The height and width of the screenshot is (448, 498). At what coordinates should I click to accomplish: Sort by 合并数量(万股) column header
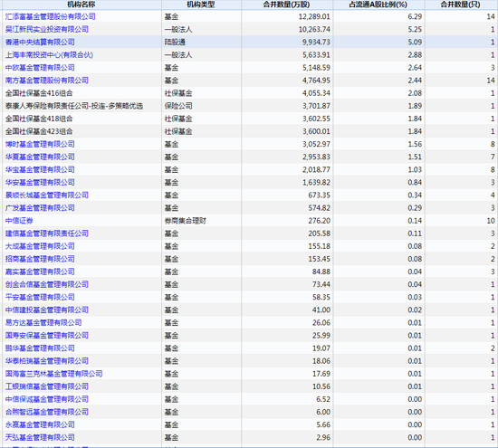point(286,5)
